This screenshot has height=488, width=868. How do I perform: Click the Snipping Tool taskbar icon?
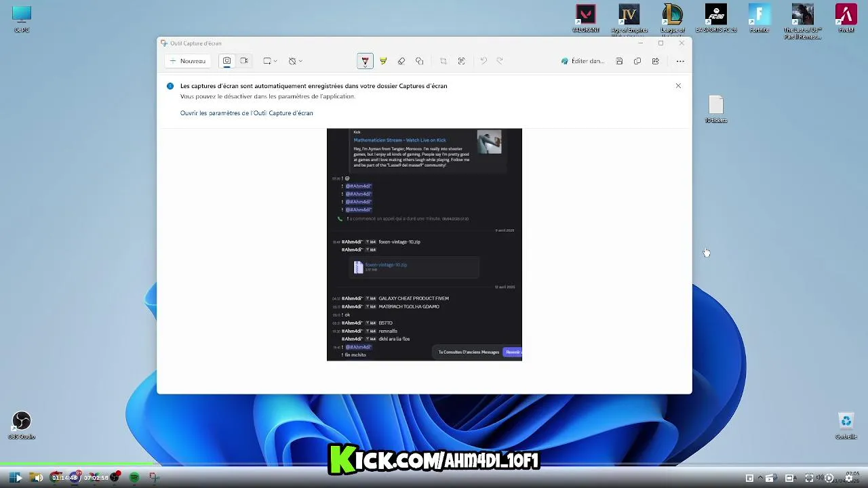pos(154,478)
